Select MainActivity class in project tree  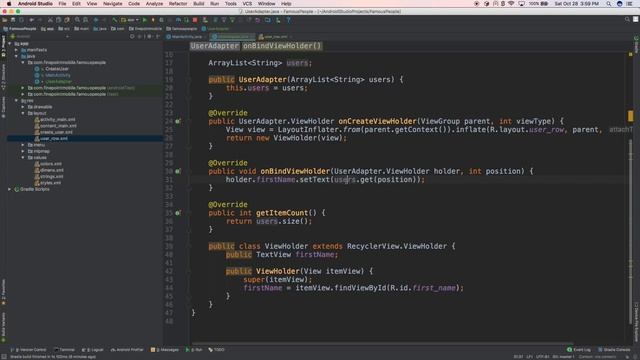pos(58,75)
